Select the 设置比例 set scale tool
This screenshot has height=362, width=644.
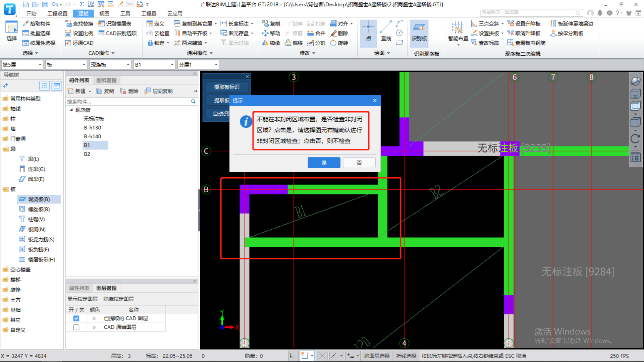[79, 33]
